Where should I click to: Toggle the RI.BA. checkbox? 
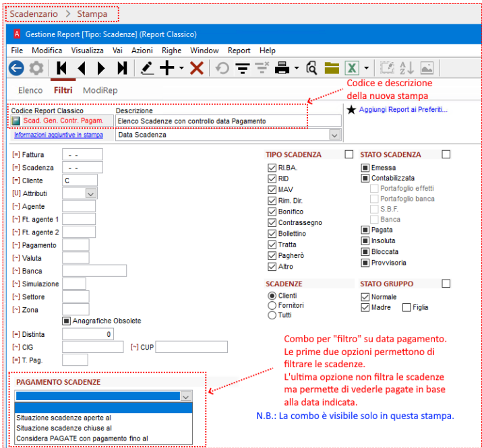[272, 168]
